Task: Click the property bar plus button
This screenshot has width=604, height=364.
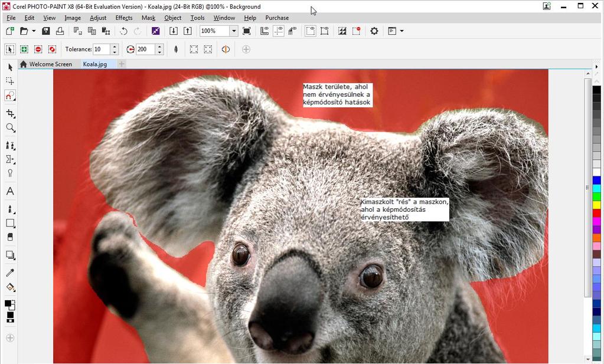Action: coord(246,49)
